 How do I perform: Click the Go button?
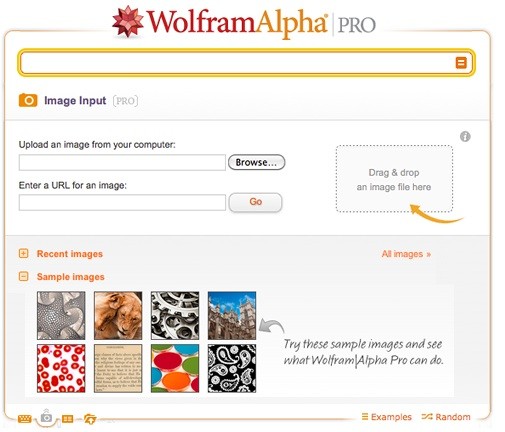(255, 202)
